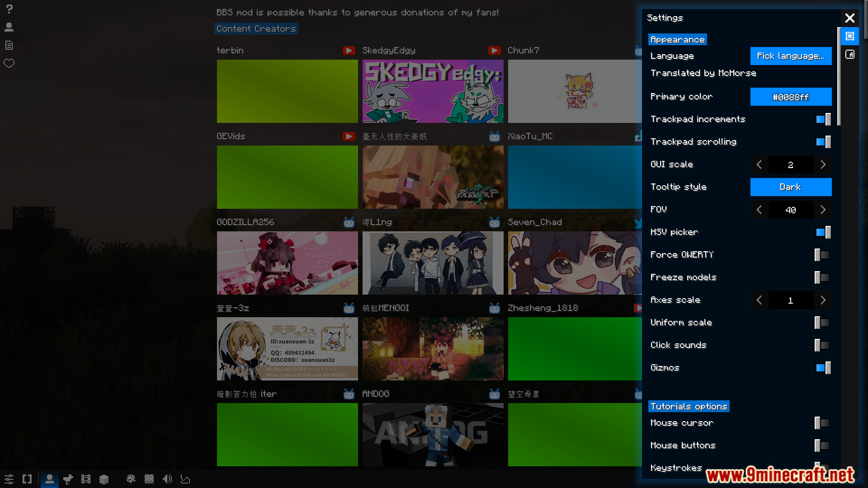This screenshot has height=488, width=868.
Task: Click the heart icon in the left sidebar
Action: [x=9, y=63]
